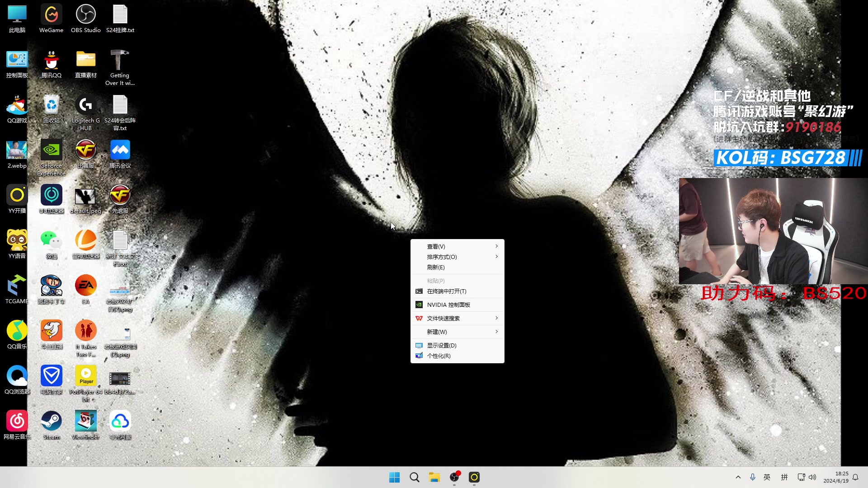Open the 腾讯QQ desktop icon
The width and height of the screenshot is (868, 488).
click(x=51, y=64)
